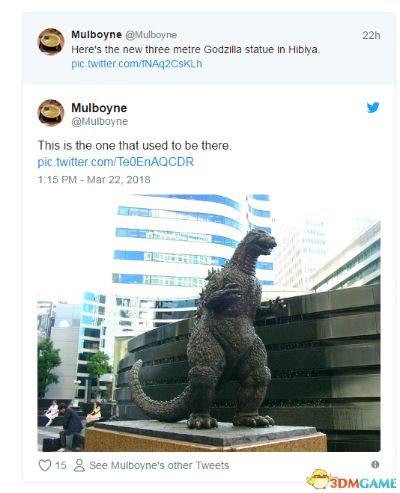Click the quoted tweet text about Hibiya
The height and width of the screenshot is (493, 400).
pyautogui.click(x=195, y=50)
